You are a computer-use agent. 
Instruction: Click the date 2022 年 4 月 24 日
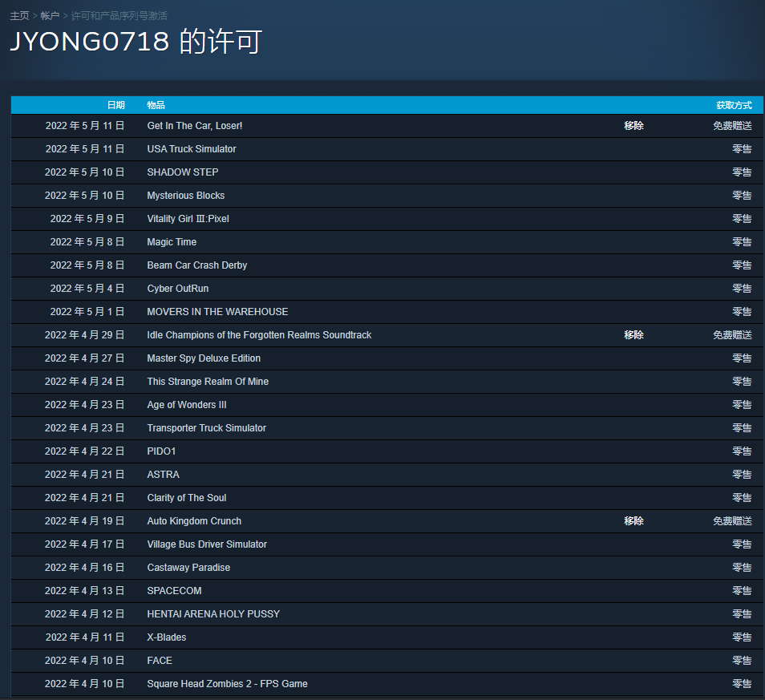pyautogui.click(x=84, y=382)
